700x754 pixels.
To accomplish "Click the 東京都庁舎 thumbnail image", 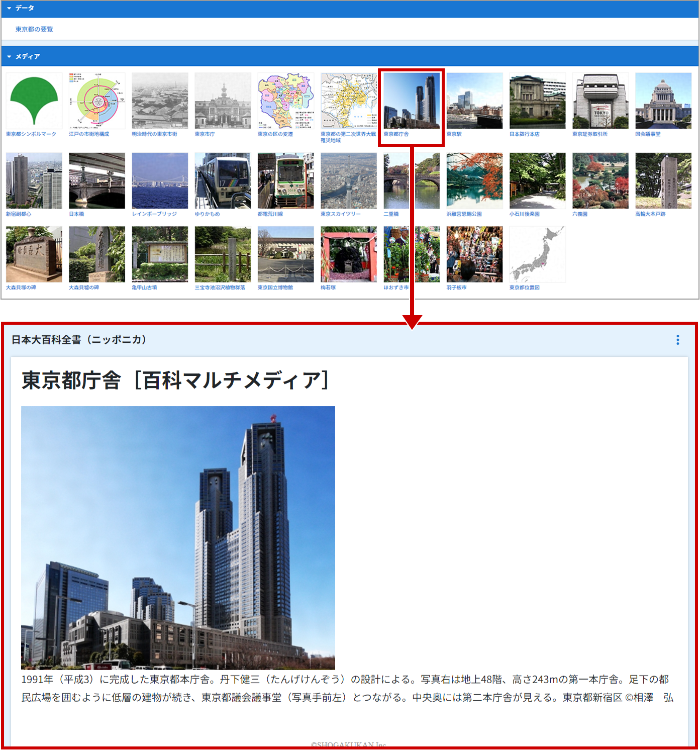I will click(x=412, y=101).
